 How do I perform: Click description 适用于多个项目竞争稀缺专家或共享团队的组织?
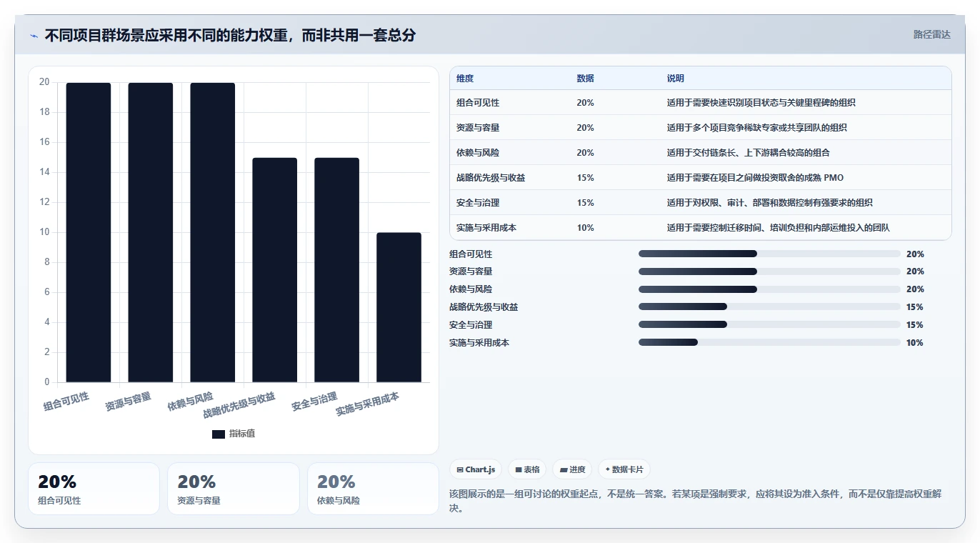[x=756, y=128]
